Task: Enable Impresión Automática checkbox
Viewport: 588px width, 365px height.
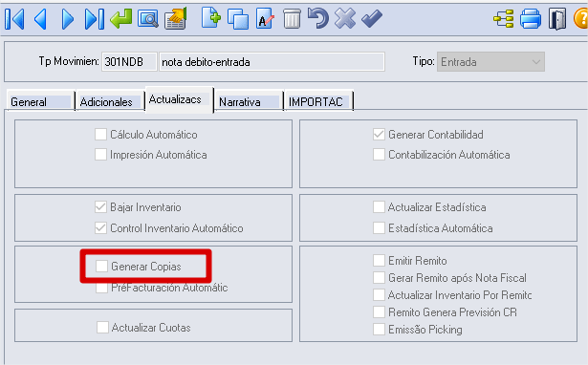Action: 100,155
